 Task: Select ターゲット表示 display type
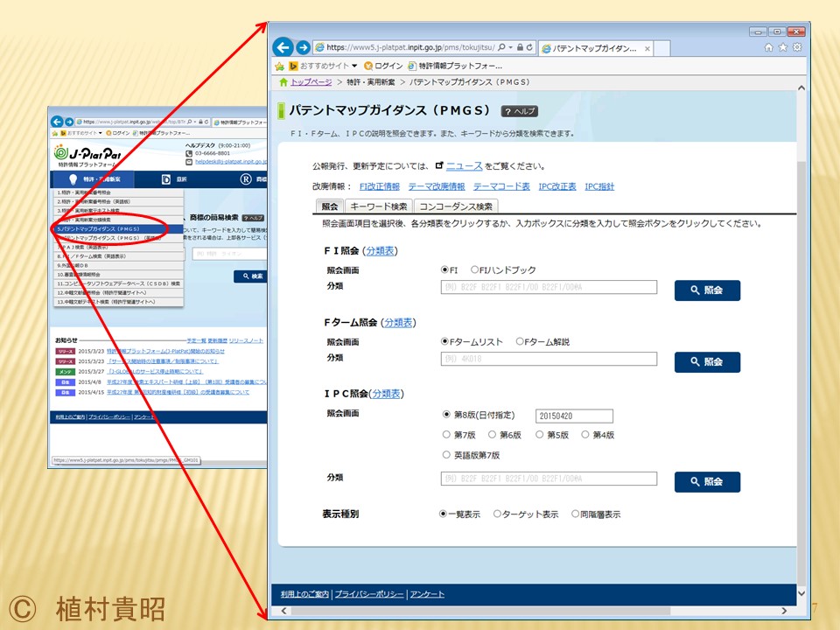497,514
